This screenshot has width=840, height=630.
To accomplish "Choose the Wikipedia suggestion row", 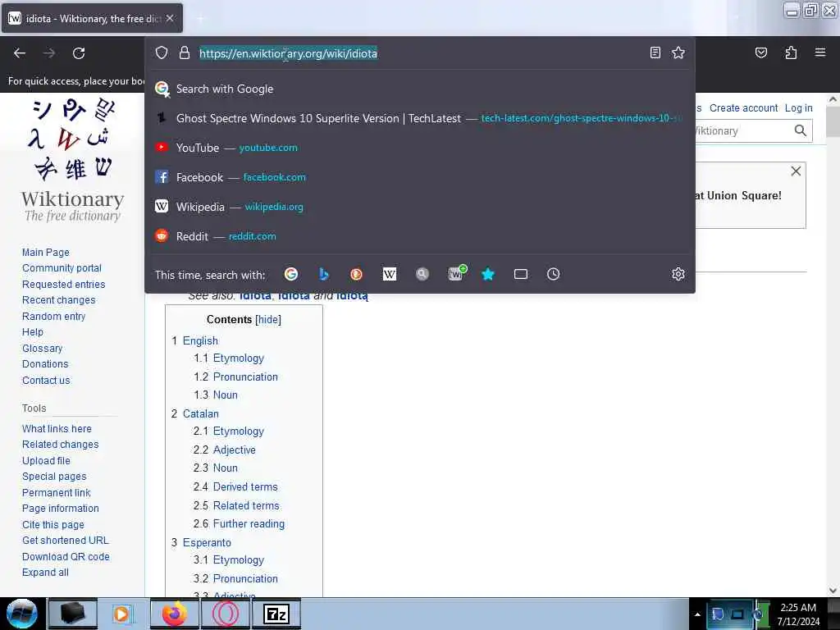I will tap(419, 207).
